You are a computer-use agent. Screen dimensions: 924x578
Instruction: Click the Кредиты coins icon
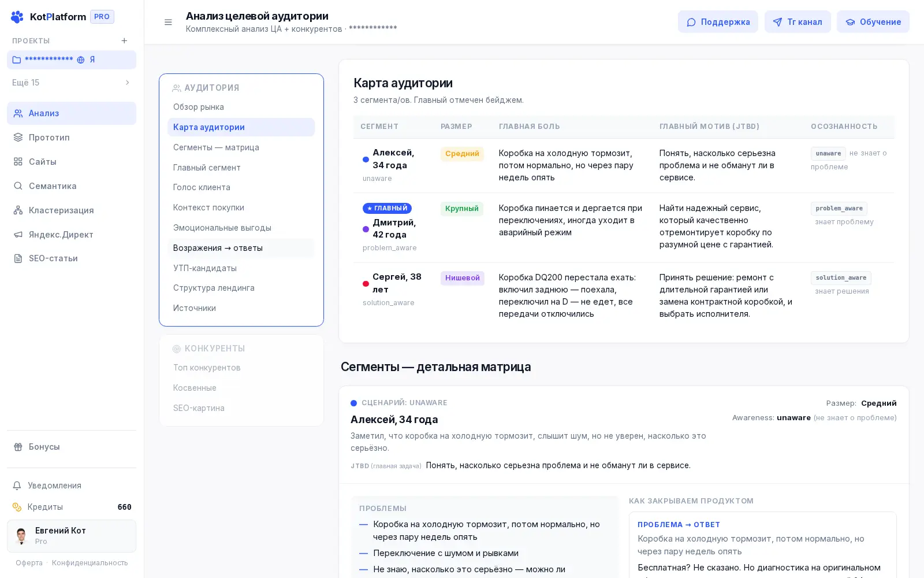point(17,507)
